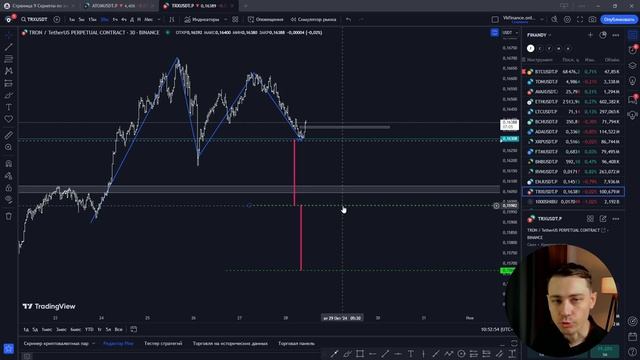
Task: Open indicator templates grid icon
Action: click(236, 20)
